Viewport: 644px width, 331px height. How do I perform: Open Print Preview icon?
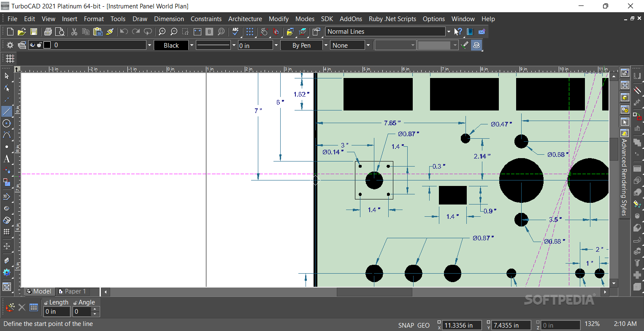click(60, 32)
